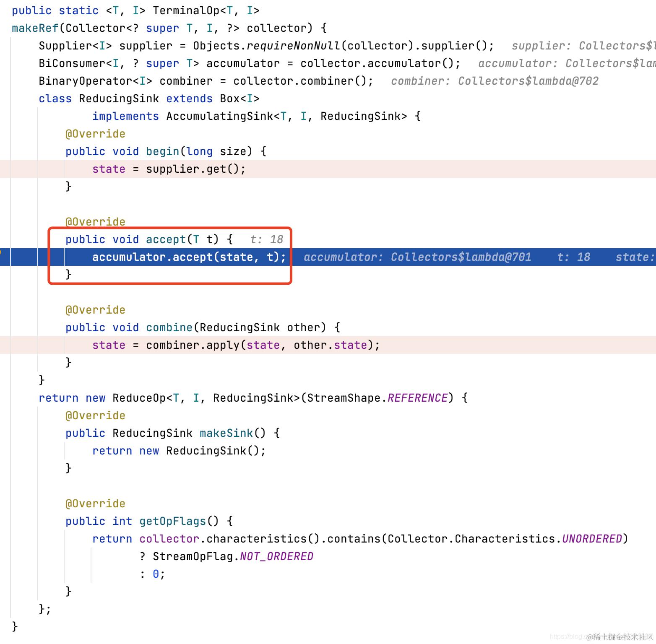The height and width of the screenshot is (644, 656).
Task: Click the inline hint 't: 18' after accept
Action: 267,239
